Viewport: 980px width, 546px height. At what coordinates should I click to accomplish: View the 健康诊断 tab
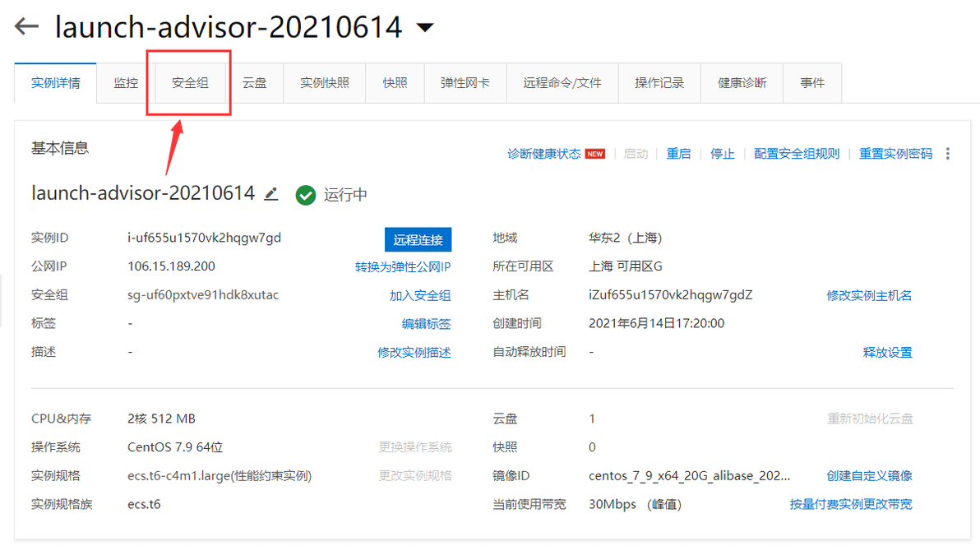coord(742,82)
